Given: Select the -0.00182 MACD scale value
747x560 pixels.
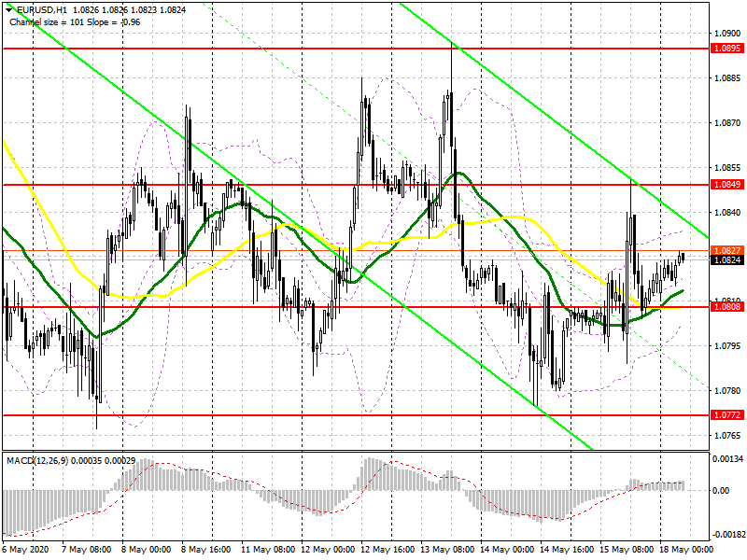Looking at the screenshot, I should [x=727, y=534].
